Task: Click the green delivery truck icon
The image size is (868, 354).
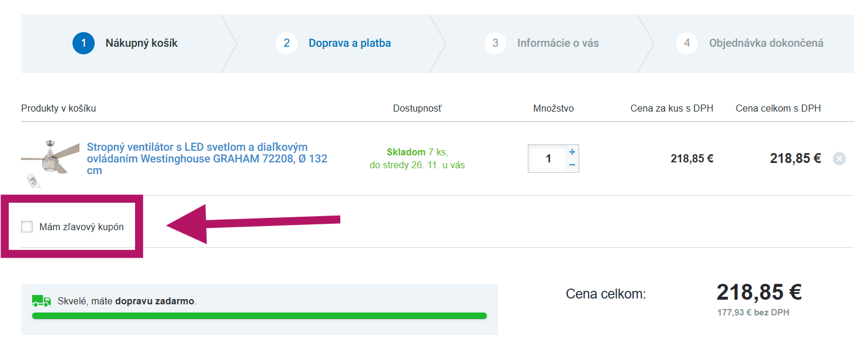Action: click(x=42, y=301)
